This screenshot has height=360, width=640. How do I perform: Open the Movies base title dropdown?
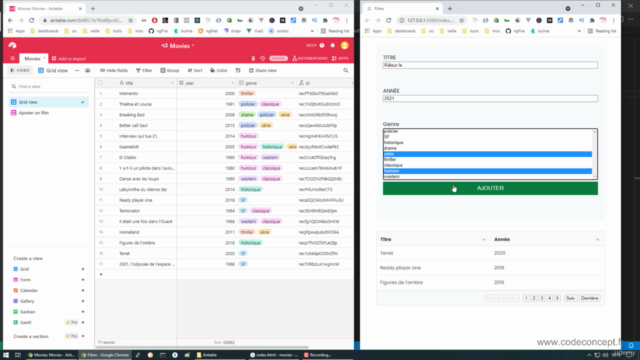(178, 46)
